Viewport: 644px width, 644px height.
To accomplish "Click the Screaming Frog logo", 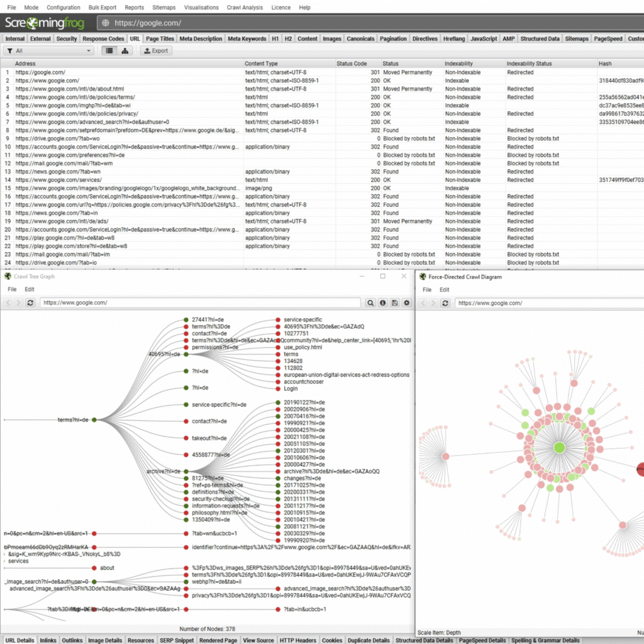I will (45, 23).
